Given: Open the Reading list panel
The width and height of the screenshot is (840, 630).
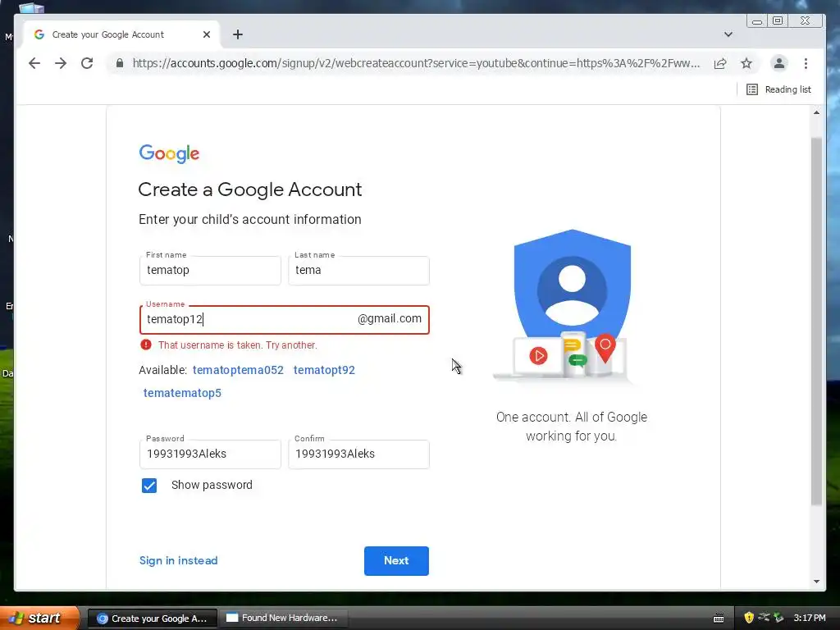Looking at the screenshot, I should point(778,89).
